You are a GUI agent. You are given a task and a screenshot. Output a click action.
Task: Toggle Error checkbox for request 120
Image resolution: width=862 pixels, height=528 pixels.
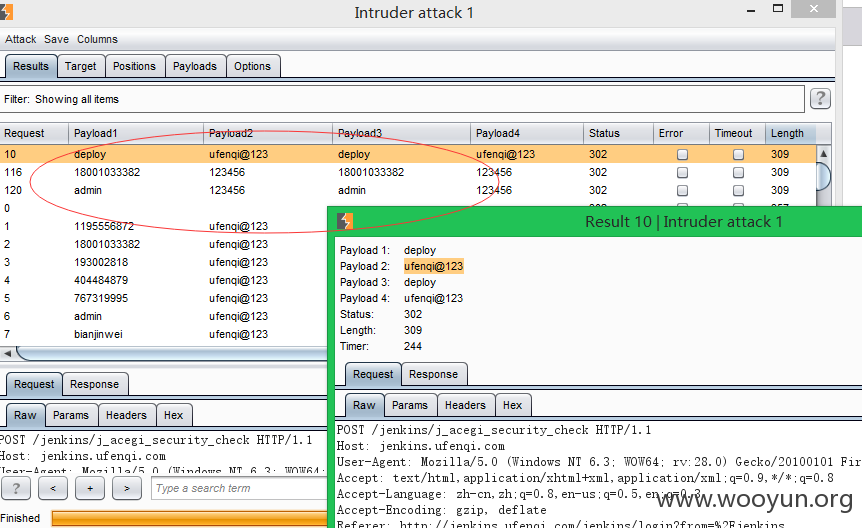tap(682, 190)
